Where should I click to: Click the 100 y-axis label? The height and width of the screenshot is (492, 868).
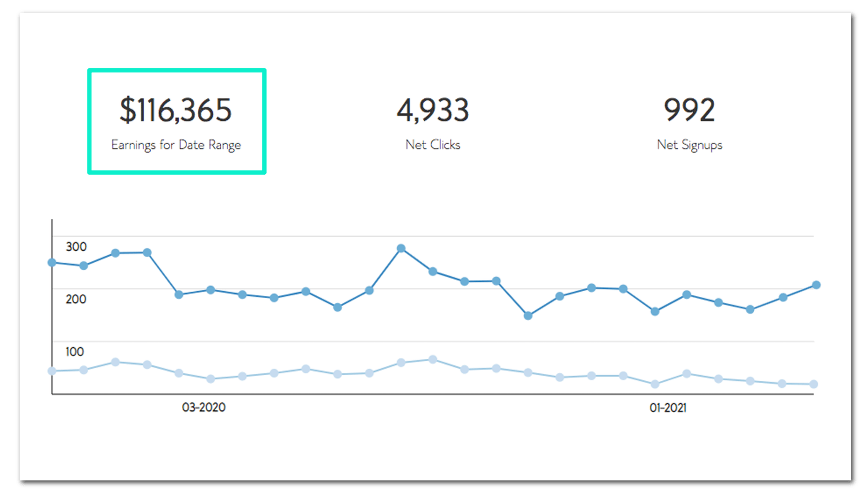75,351
